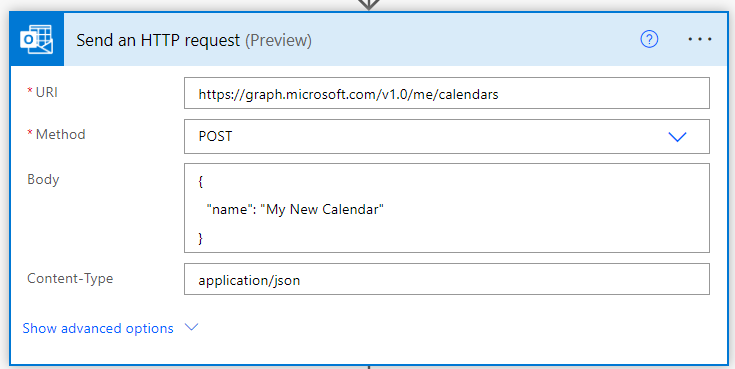Open the three-dot action menu
The image size is (735, 369).
pyautogui.click(x=700, y=39)
